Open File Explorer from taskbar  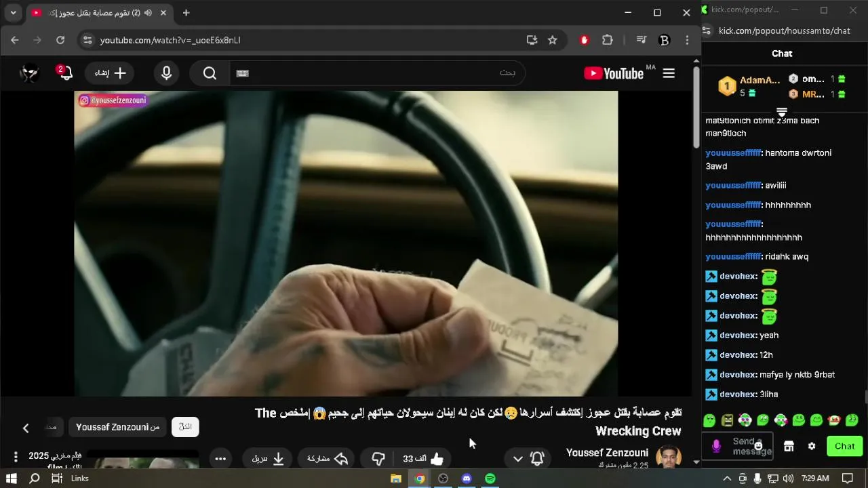point(396,479)
